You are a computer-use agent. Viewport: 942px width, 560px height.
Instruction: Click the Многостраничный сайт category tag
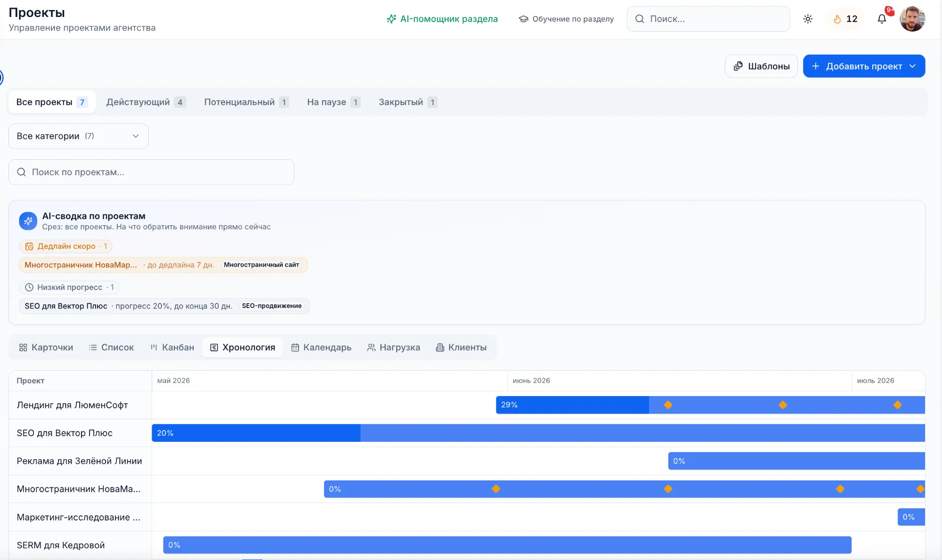[261, 265]
